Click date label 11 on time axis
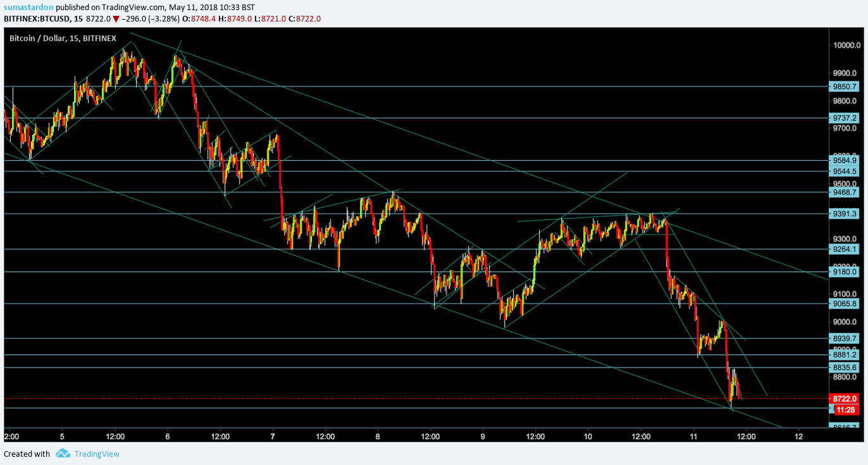 click(693, 437)
